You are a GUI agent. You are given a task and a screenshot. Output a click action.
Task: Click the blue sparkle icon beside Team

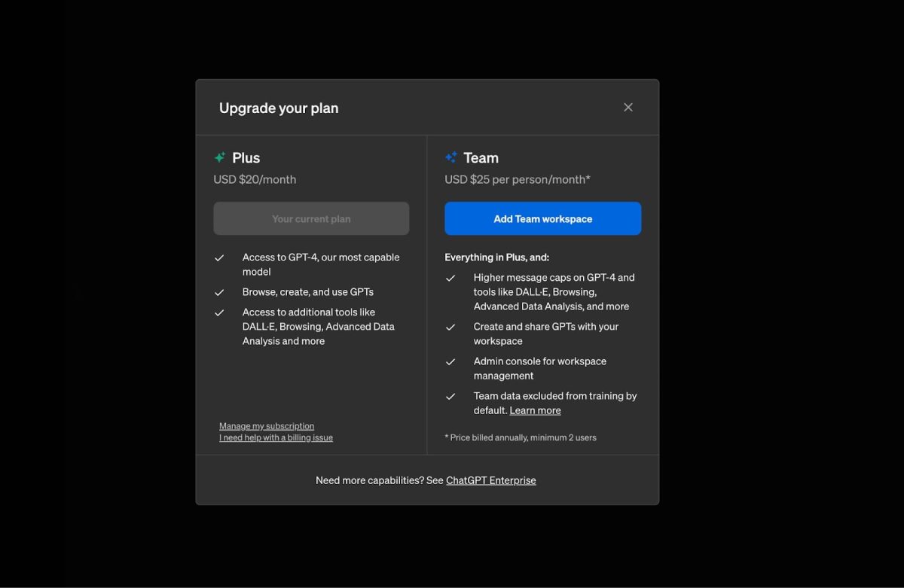pyautogui.click(x=451, y=157)
